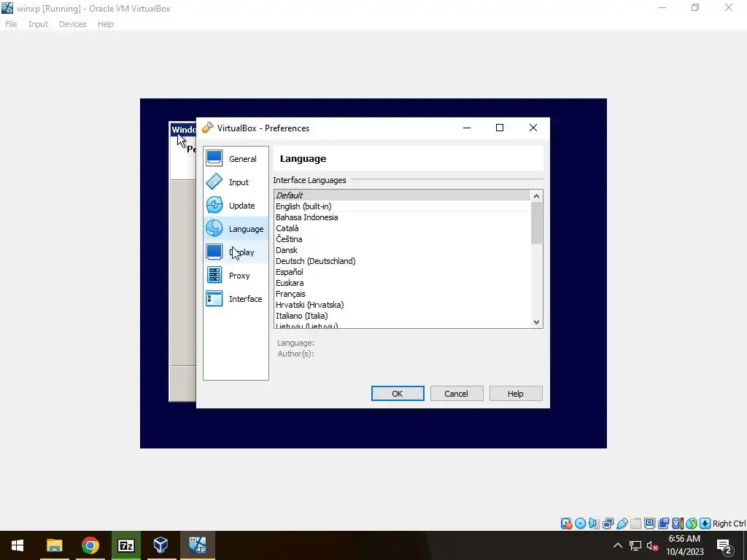This screenshot has height=560, width=747.
Task: Select English (built-in) language
Action: [402, 206]
